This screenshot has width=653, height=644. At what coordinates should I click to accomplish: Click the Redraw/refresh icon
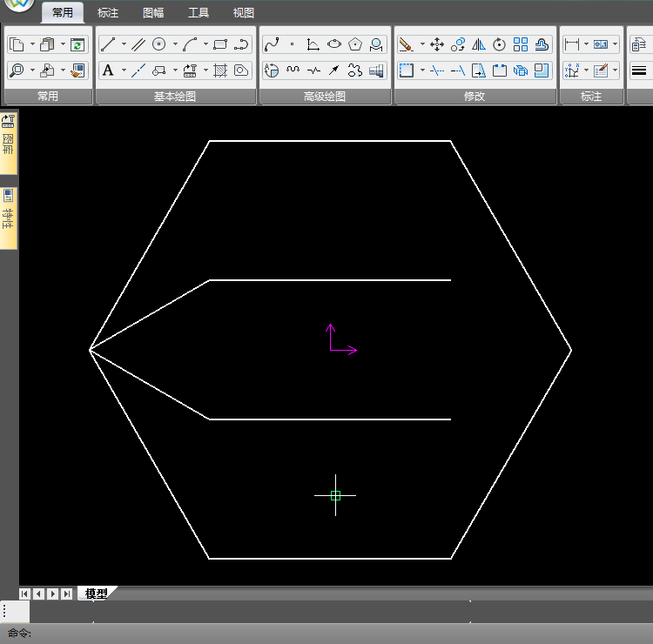point(77,44)
